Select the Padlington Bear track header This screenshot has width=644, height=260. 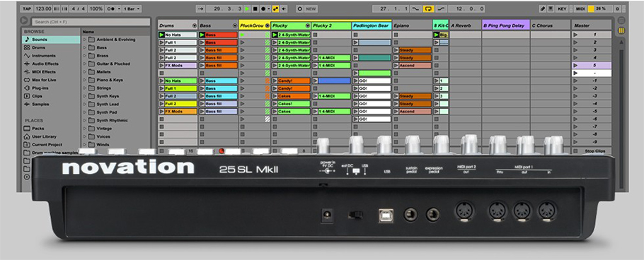(372, 25)
